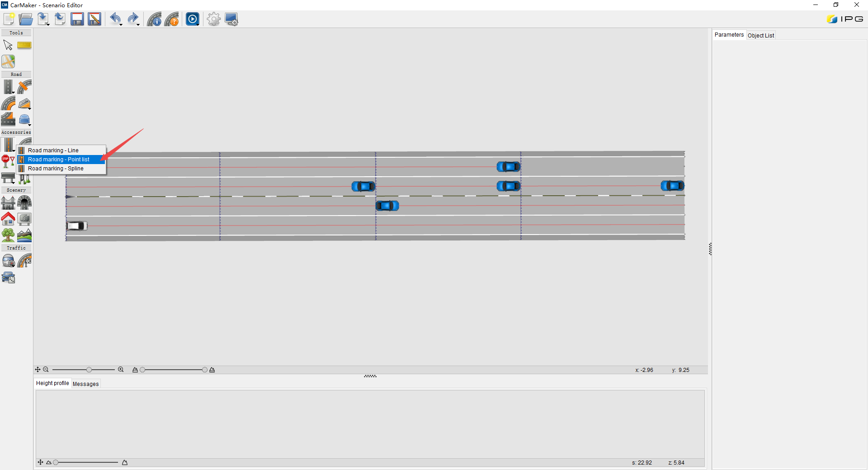Open the settings gear icon

click(213, 19)
